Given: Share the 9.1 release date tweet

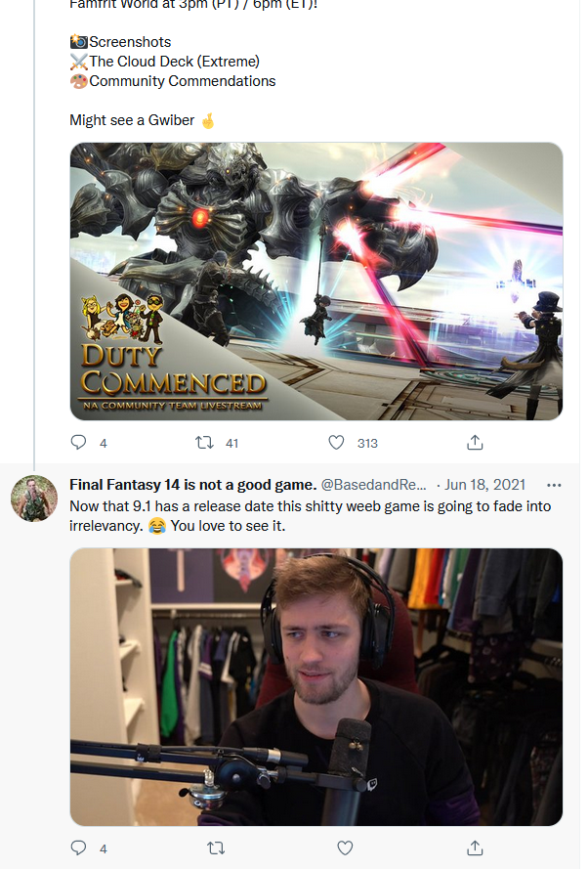Looking at the screenshot, I should tap(475, 847).
